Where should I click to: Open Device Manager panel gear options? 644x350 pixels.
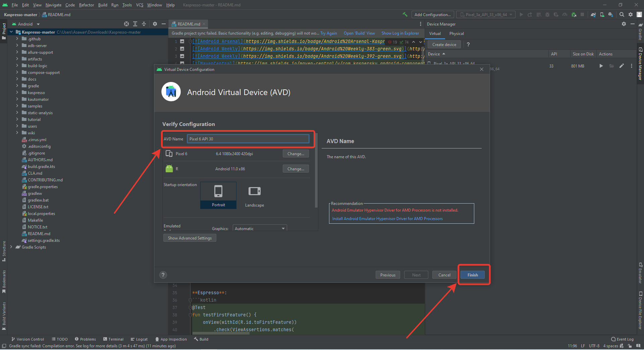point(624,24)
